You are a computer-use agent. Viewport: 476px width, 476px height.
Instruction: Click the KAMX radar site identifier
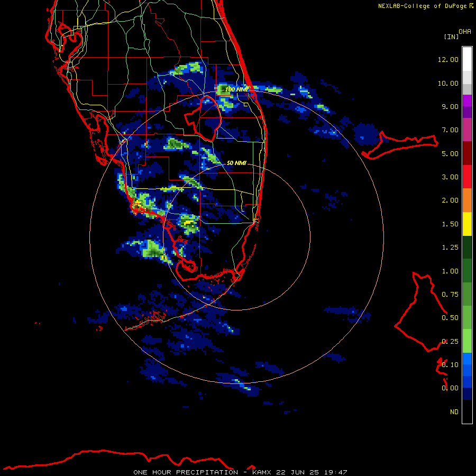click(x=262, y=472)
